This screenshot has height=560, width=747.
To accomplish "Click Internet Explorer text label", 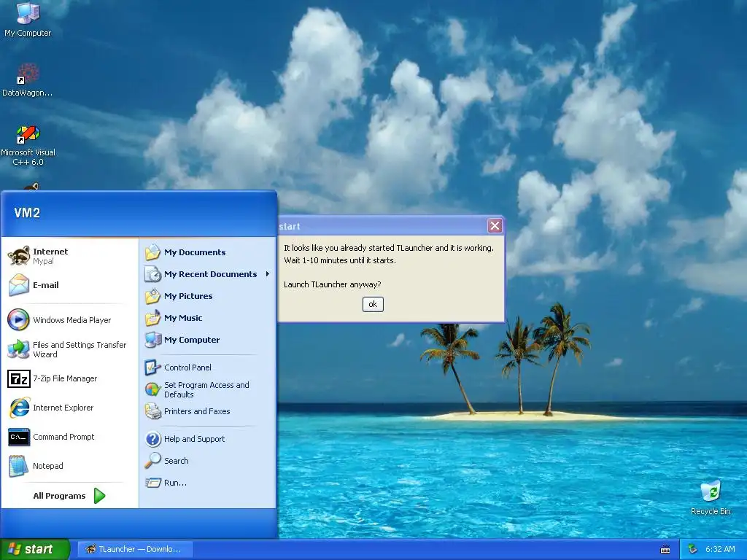I will point(63,408).
